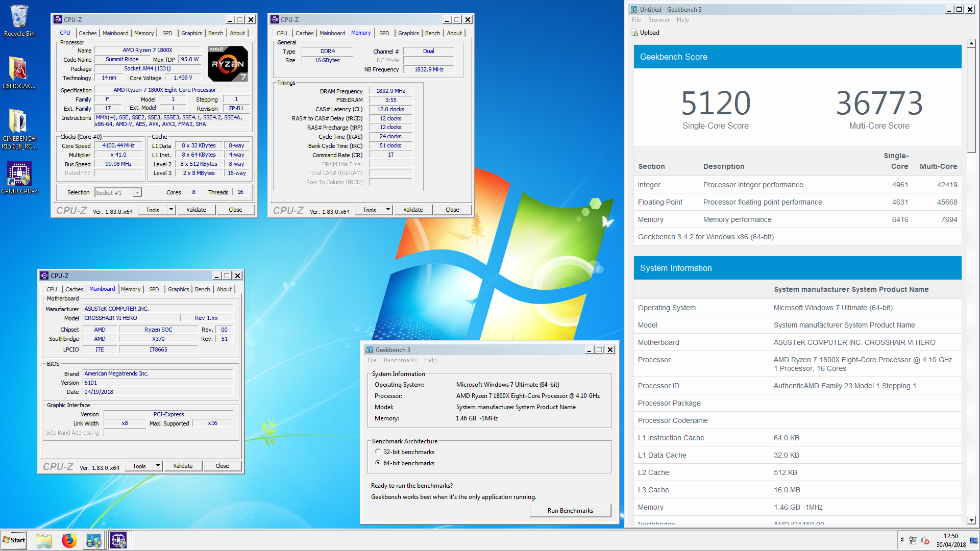Open Graphics tab in the Mainboard window

(x=179, y=289)
